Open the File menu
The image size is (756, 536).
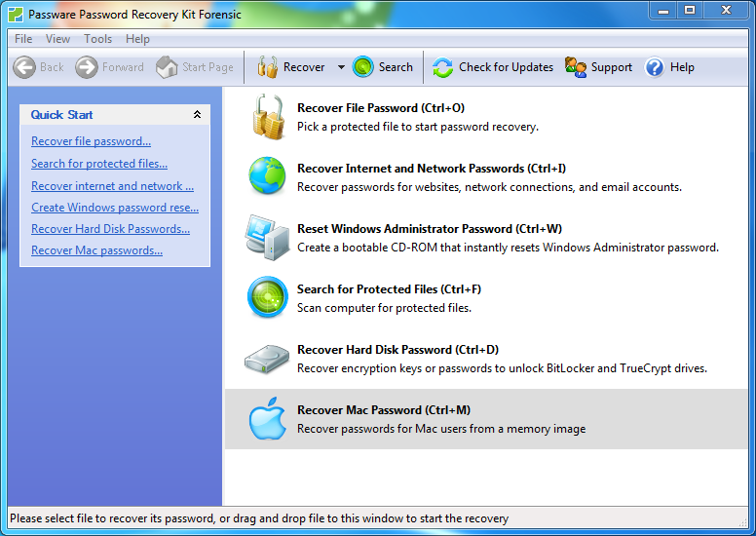coord(23,39)
